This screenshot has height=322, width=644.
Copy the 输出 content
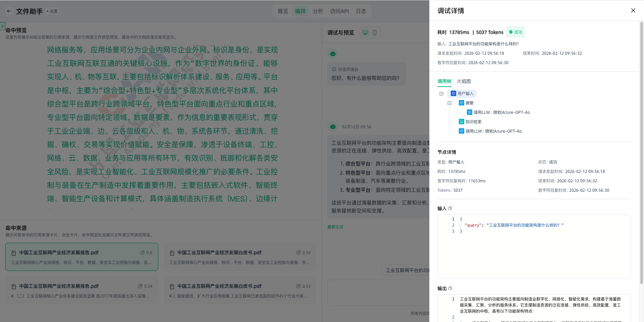coord(450,288)
